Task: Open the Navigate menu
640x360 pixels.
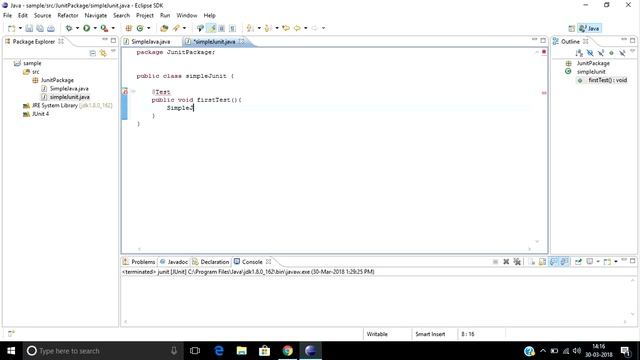Action: [96, 16]
